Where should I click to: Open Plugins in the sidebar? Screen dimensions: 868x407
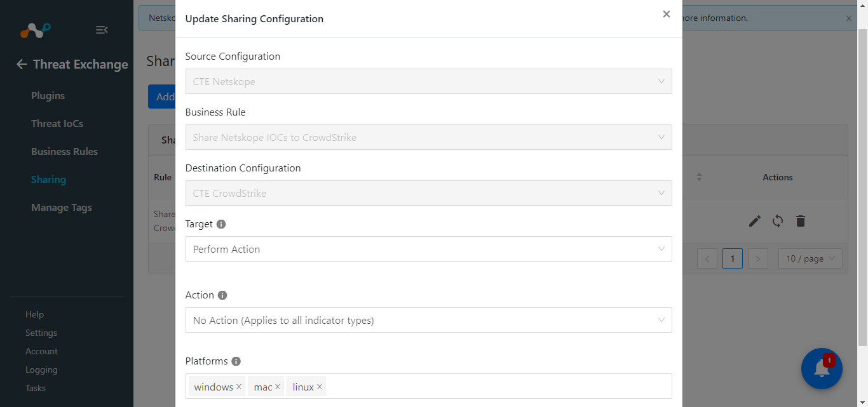tap(48, 96)
